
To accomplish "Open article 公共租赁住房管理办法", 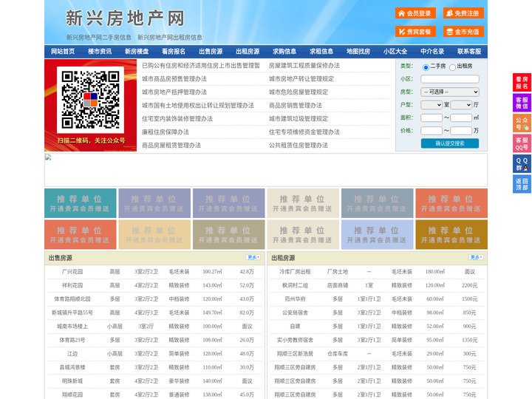I will tap(299, 146).
